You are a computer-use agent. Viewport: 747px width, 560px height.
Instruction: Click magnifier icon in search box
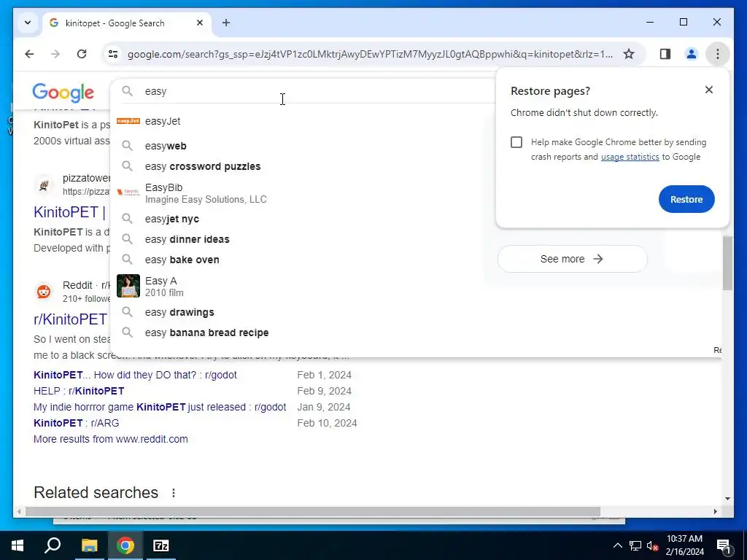[127, 91]
